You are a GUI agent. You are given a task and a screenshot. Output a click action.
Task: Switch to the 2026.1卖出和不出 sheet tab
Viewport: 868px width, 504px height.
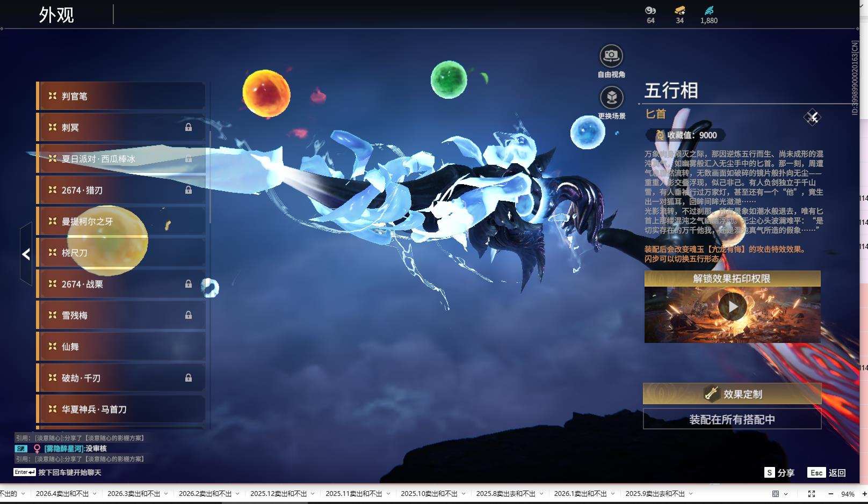click(581, 494)
